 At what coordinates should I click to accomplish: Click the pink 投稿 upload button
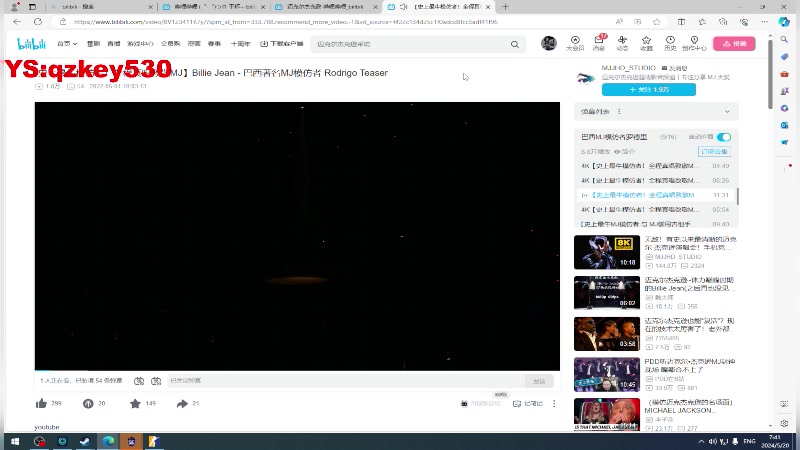point(734,44)
